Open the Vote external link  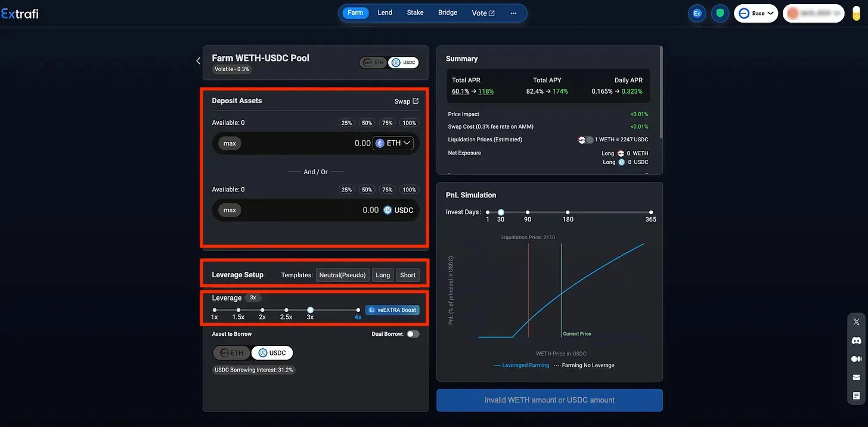(x=483, y=13)
